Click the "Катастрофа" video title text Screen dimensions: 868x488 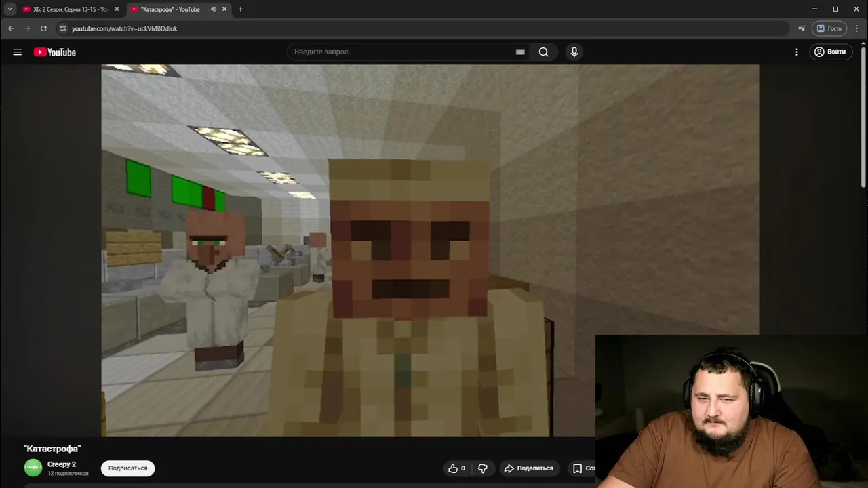click(52, 449)
